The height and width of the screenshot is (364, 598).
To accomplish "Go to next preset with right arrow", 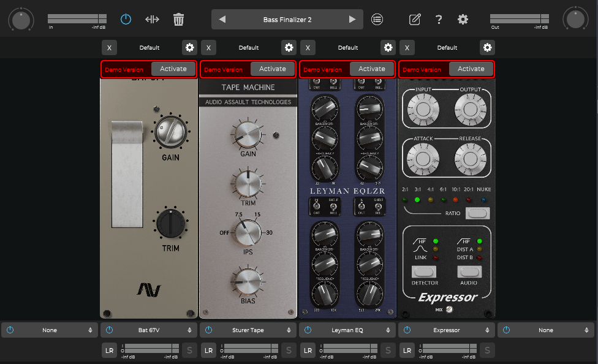I will coord(352,19).
